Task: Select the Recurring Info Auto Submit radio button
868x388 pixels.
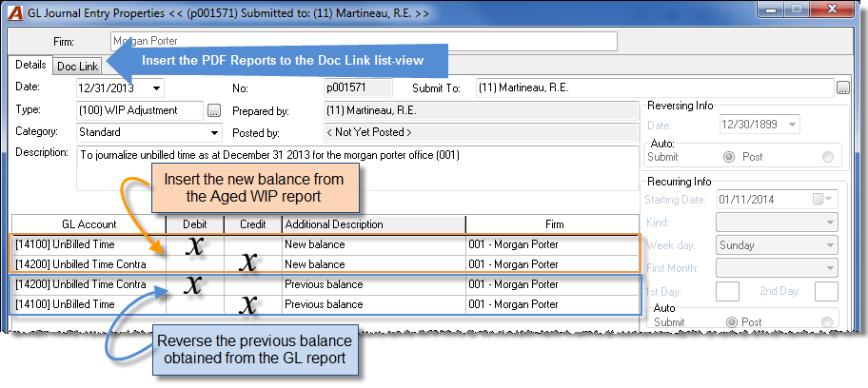Action: pyautogui.click(x=731, y=322)
